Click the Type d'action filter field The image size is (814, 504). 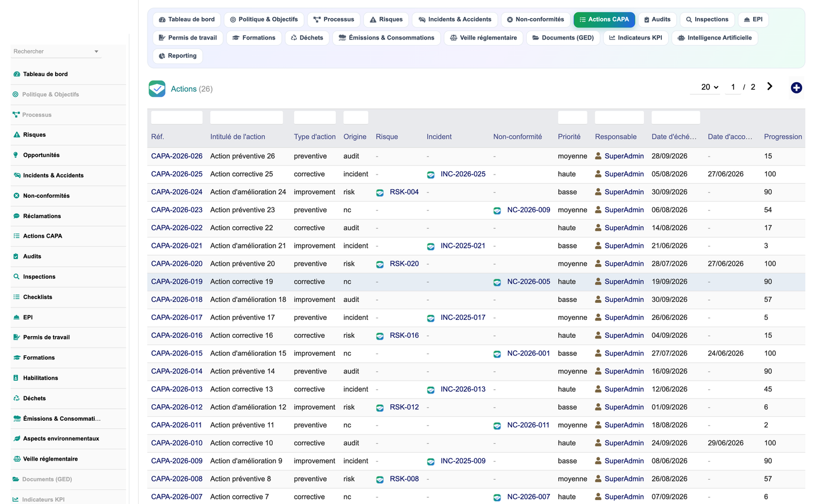coord(315,117)
